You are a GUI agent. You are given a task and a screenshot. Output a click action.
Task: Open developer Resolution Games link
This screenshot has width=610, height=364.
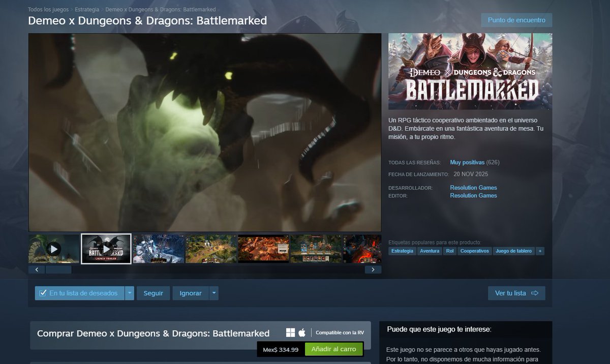click(x=473, y=188)
